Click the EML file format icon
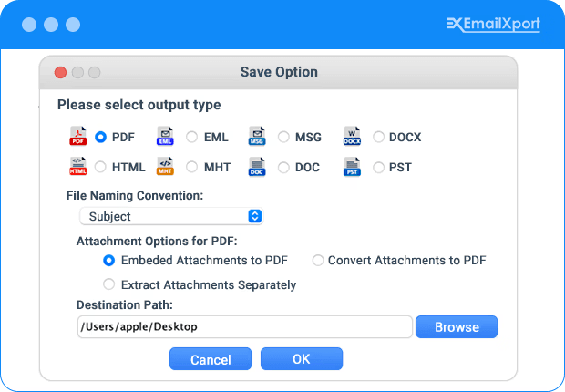Screen dimensions: 565x392 pos(165,136)
